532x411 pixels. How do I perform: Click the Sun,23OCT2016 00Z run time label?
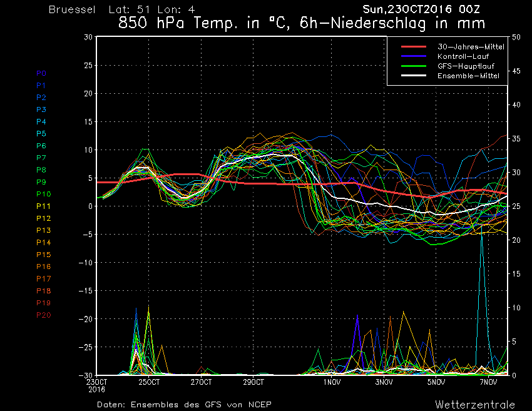point(421,9)
